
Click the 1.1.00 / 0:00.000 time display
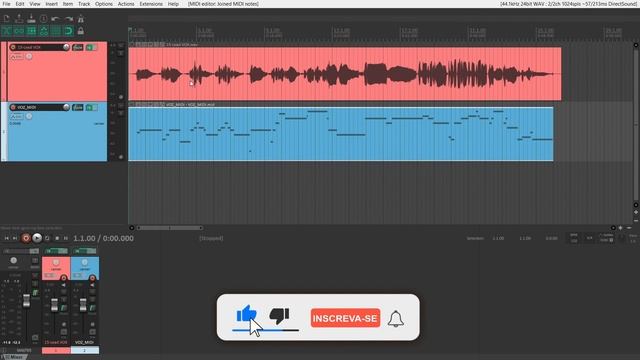(x=103, y=238)
